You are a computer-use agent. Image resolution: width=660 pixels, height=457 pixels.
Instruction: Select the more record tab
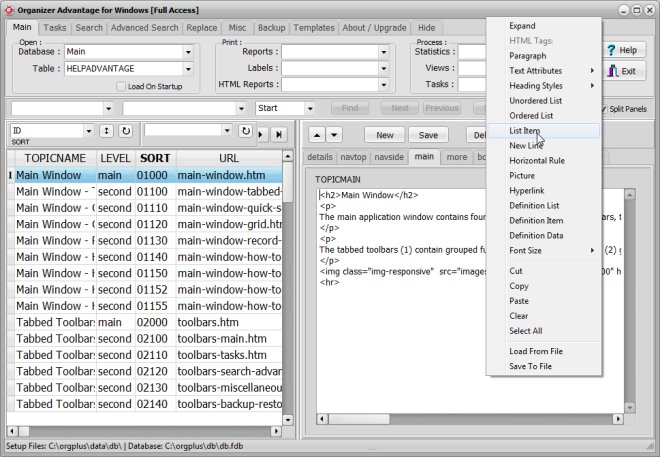click(x=457, y=157)
